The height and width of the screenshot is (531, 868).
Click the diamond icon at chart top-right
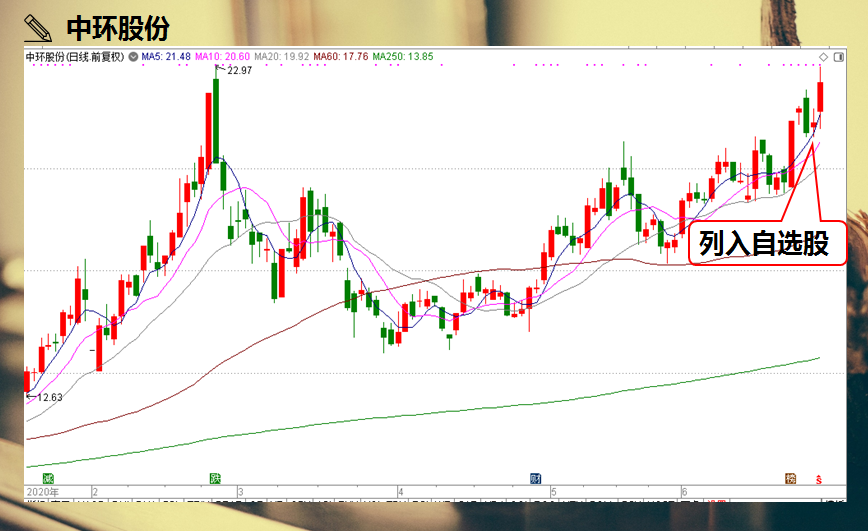point(823,57)
